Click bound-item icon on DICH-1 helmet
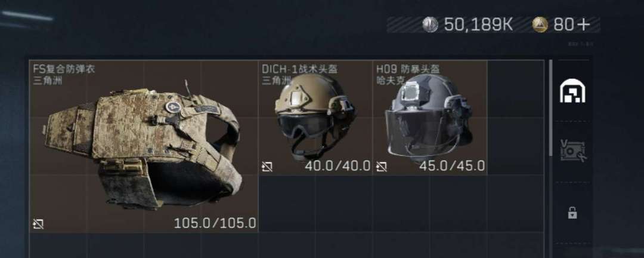Viewport: 644px width, 258px height. 267,167
